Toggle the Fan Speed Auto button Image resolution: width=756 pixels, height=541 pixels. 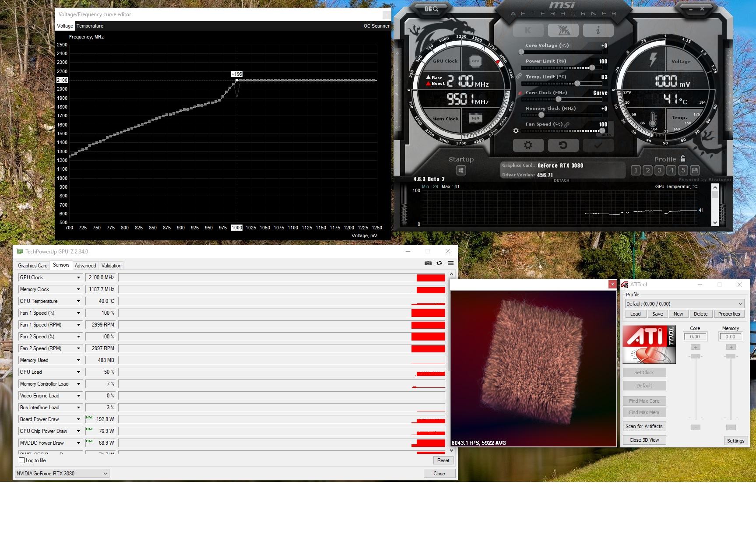pyautogui.click(x=606, y=135)
